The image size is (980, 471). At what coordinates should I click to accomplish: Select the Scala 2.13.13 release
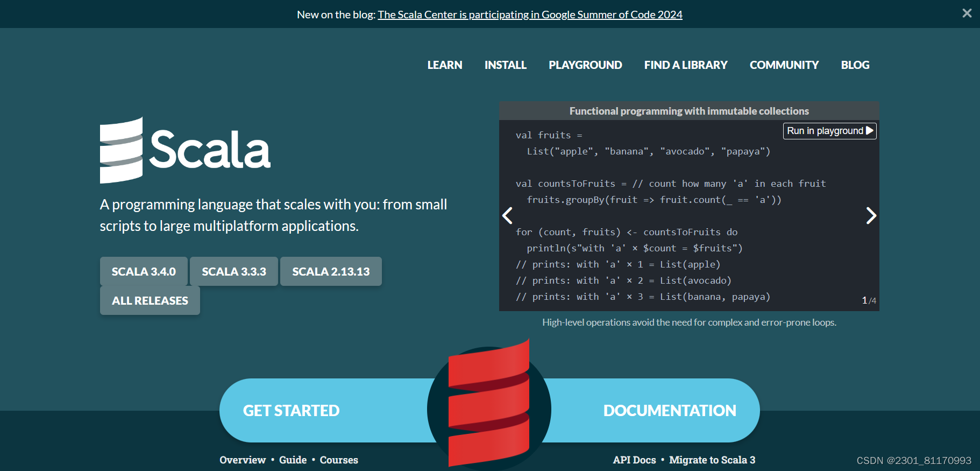point(331,271)
